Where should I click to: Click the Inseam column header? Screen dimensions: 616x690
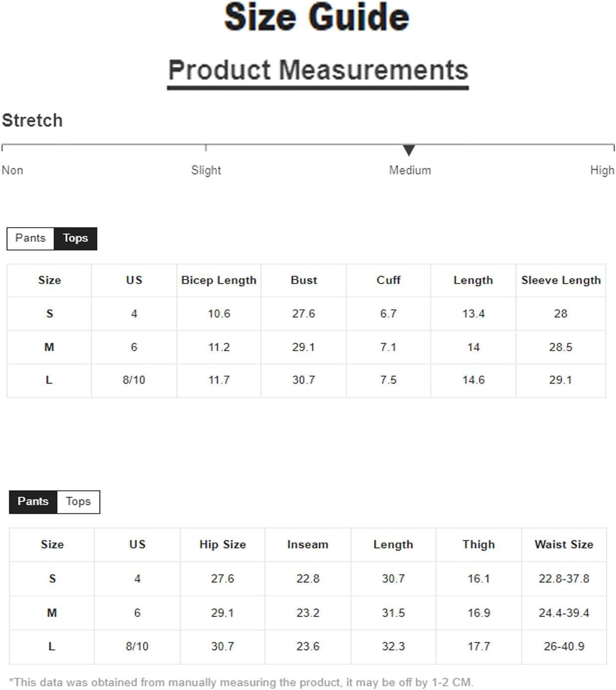308,545
